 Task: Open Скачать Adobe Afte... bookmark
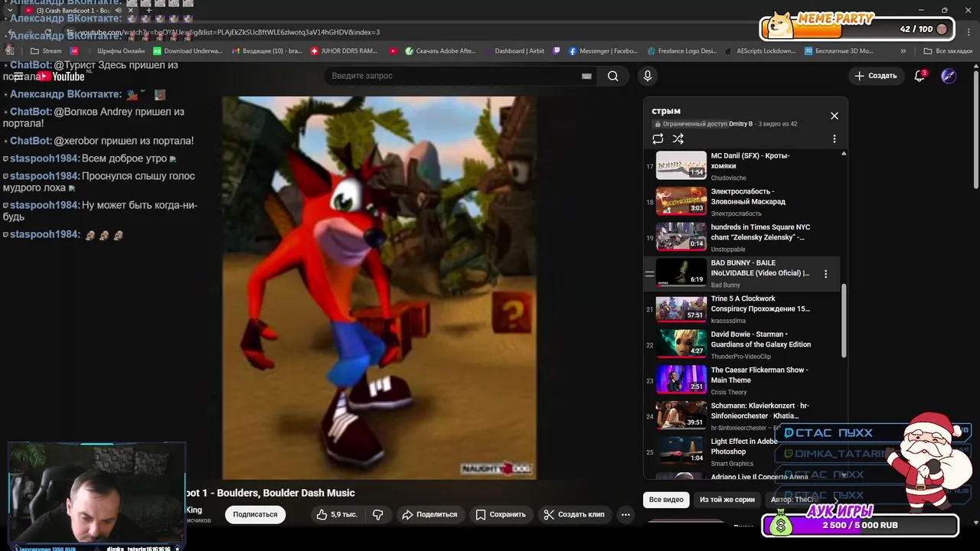[439, 51]
